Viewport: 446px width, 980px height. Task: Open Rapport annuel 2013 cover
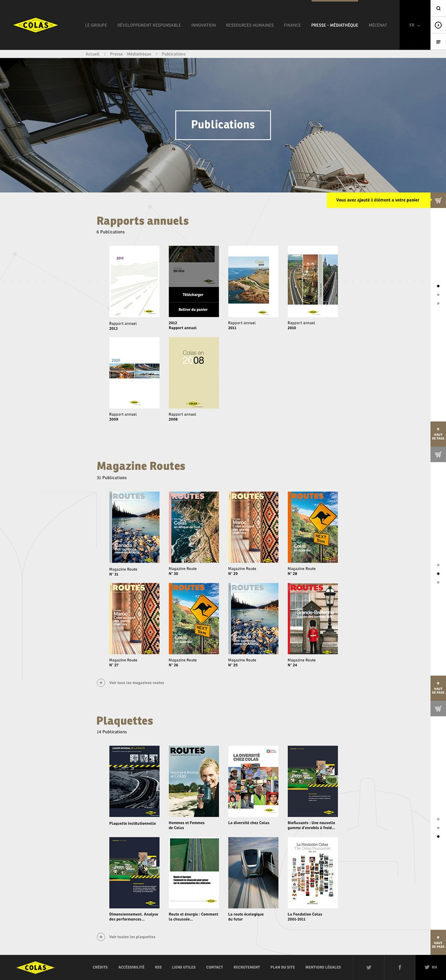tap(134, 281)
